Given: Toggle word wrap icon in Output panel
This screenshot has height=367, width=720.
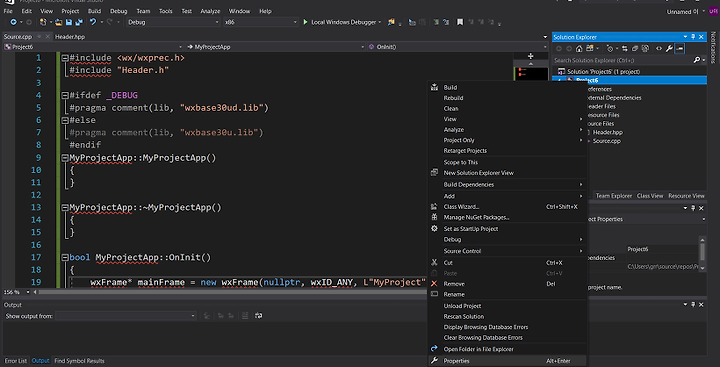Looking at the screenshot, I should point(259,316).
